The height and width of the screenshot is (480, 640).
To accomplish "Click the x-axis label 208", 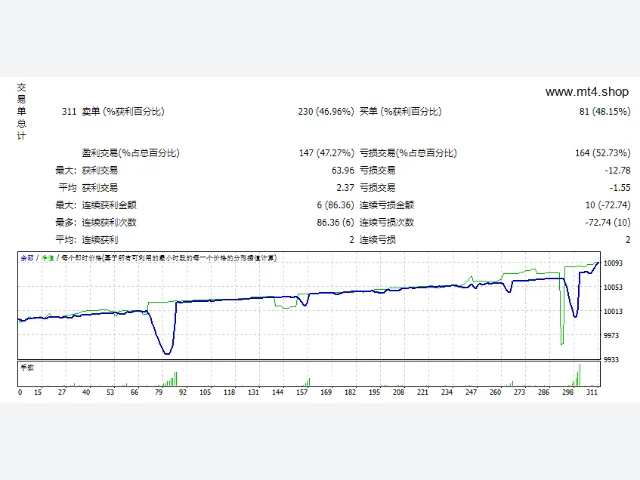I will pos(398,392).
